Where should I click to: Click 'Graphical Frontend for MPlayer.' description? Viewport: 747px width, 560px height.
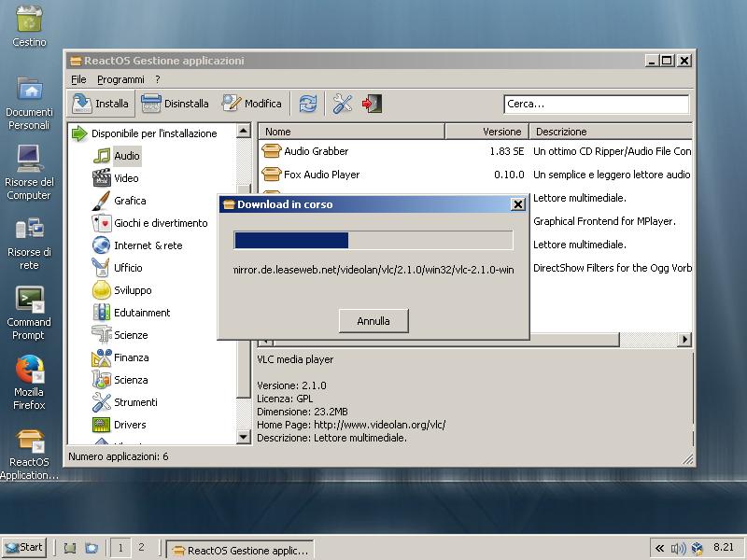point(604,221)
